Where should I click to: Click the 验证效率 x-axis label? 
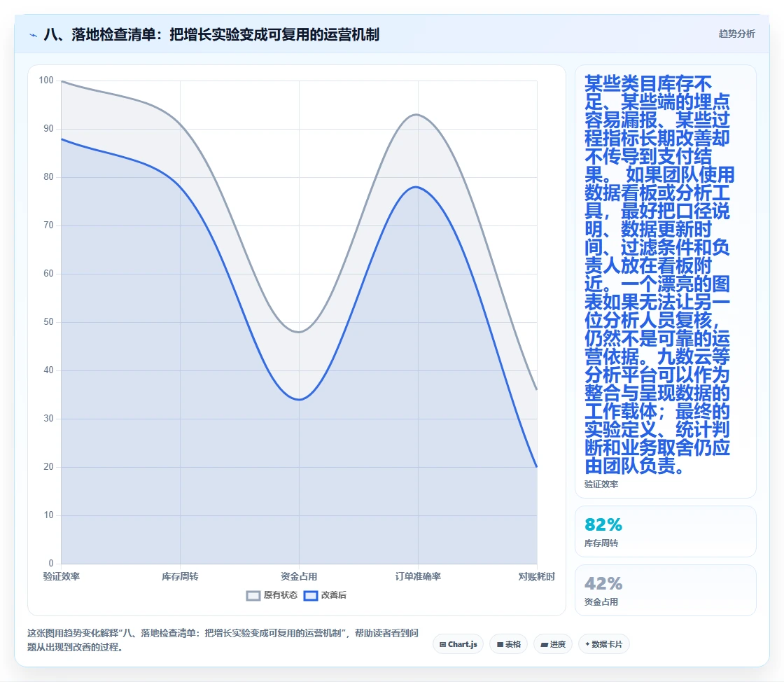pyautogui.click(x=62, y=576)
